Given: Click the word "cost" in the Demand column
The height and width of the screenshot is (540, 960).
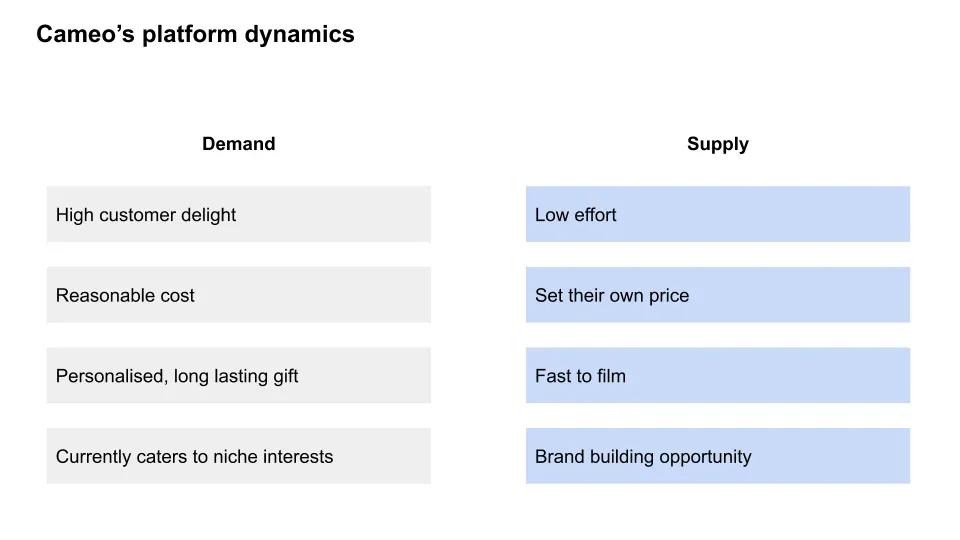Looking at the screenshot, I should 177,296.
